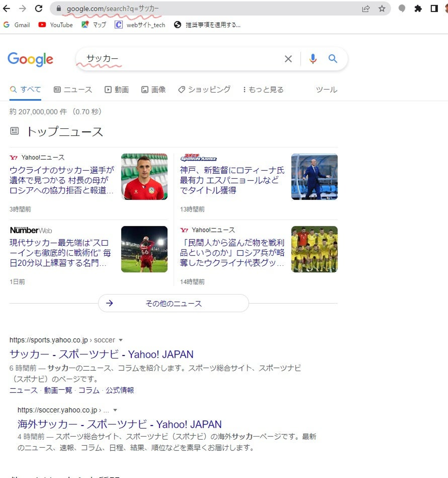
Task: Expand the dropdown arrow beside sports.yahoo.co.jp › soccer
Action: pyautogui.click(x=121, y=340)
